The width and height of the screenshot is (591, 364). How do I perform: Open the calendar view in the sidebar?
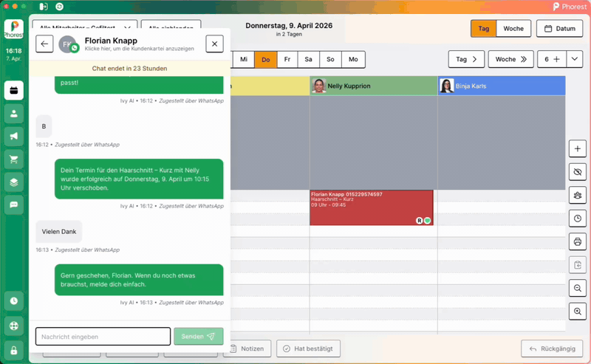[13, 91]
